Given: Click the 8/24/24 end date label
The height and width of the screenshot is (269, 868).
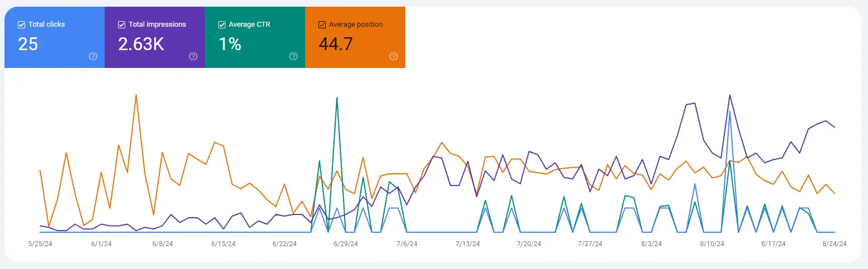Looking at the screenshot, I should pyautogui.click(x=835, y=244).
